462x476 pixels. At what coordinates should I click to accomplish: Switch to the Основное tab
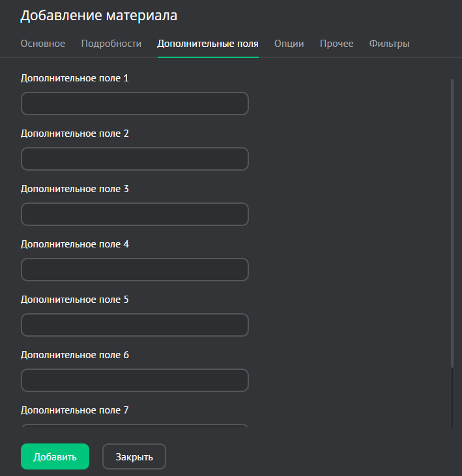point(43,44)
